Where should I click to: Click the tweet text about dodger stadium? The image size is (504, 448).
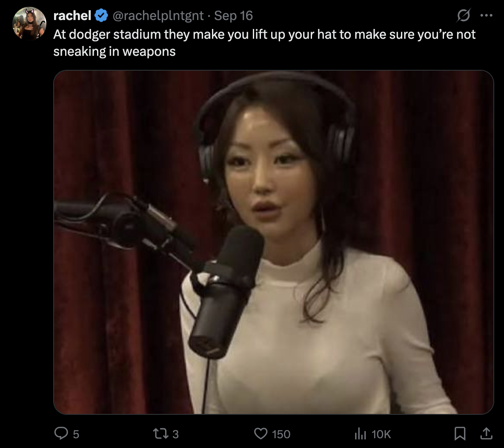pos(264,43)
